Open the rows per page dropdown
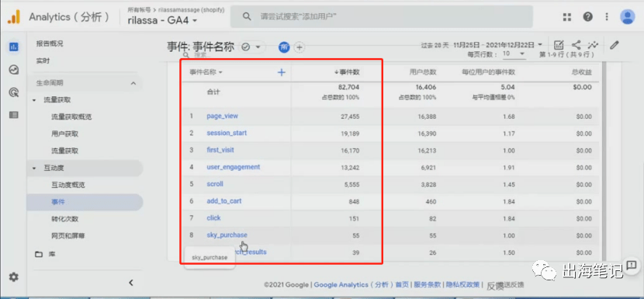644x299 pixels. 514,54
